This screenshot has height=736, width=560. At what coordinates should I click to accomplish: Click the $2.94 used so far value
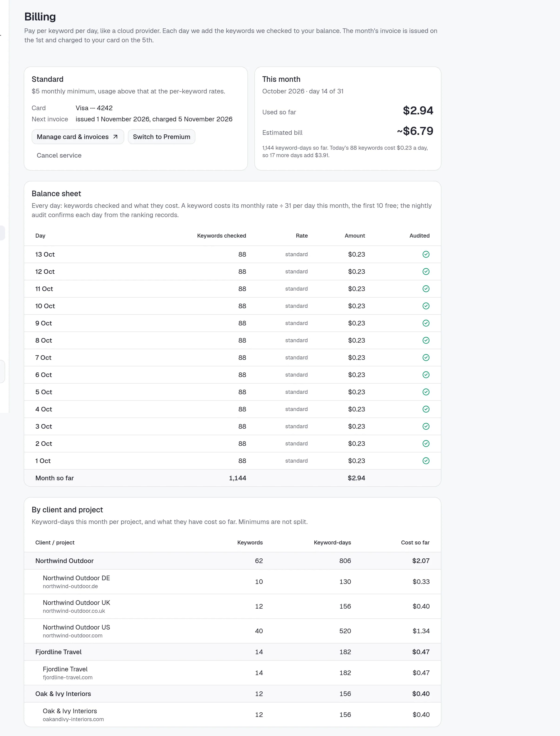pyautogui.click(x=418, y=110)
